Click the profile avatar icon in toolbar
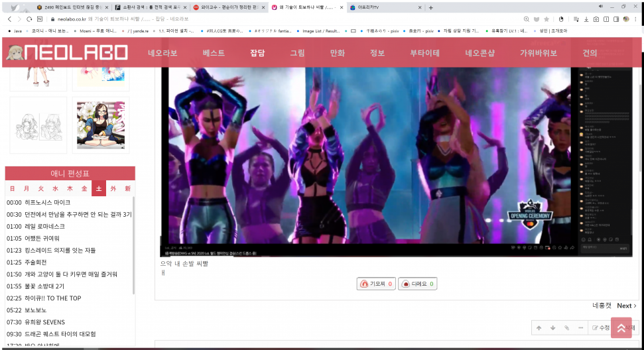The width and height of the screenshot is (644, 350). click(x=626, y=19)
